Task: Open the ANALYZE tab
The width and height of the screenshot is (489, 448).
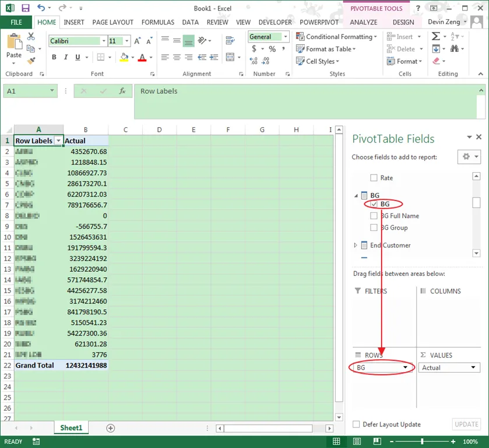Action: point(363,22)
